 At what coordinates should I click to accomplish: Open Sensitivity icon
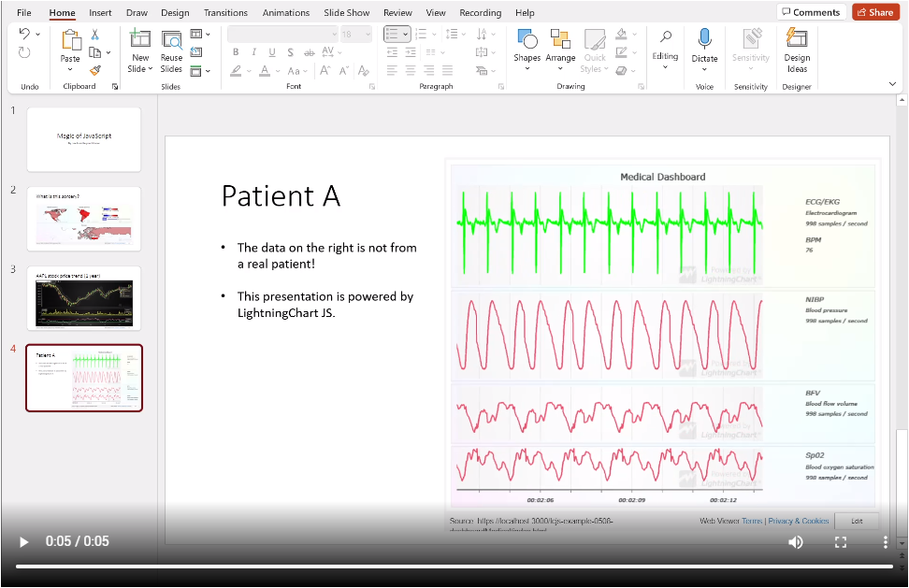[x=751, y=38]
